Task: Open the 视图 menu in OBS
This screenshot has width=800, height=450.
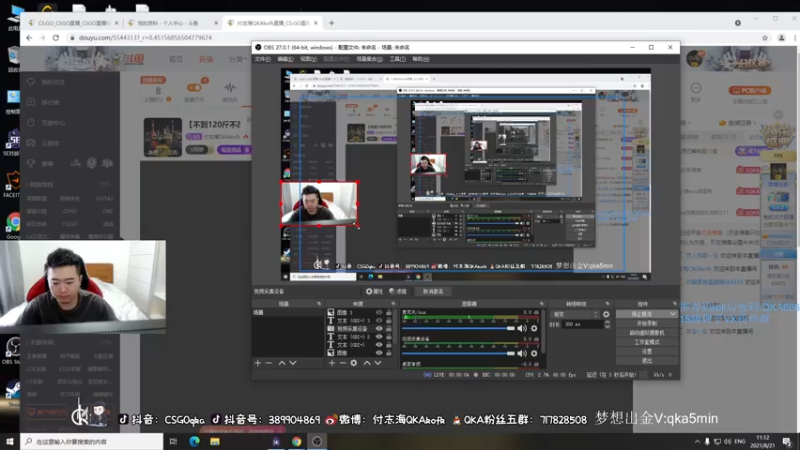Action: (x=308, y=59)
